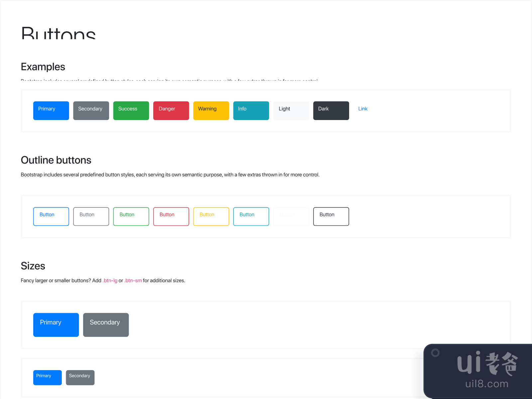Click the Info button
This screenshot has width=532, height=399.
pos(251,110)
